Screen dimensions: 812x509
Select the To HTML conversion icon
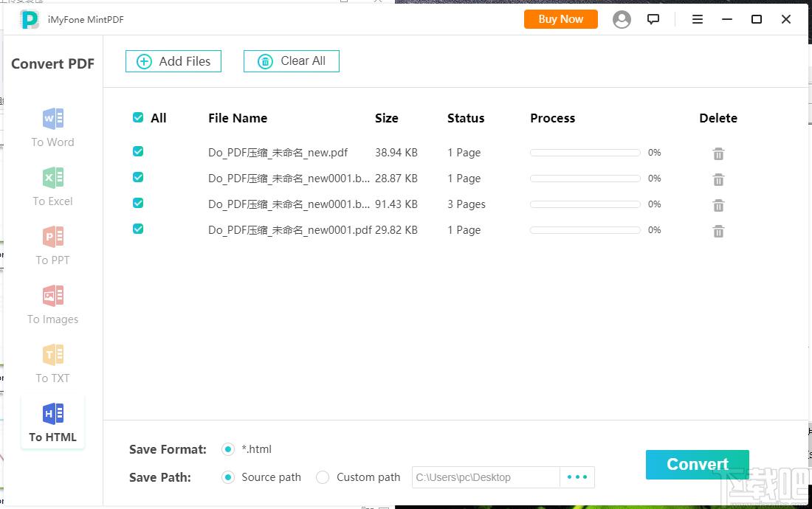coord(53,413)
